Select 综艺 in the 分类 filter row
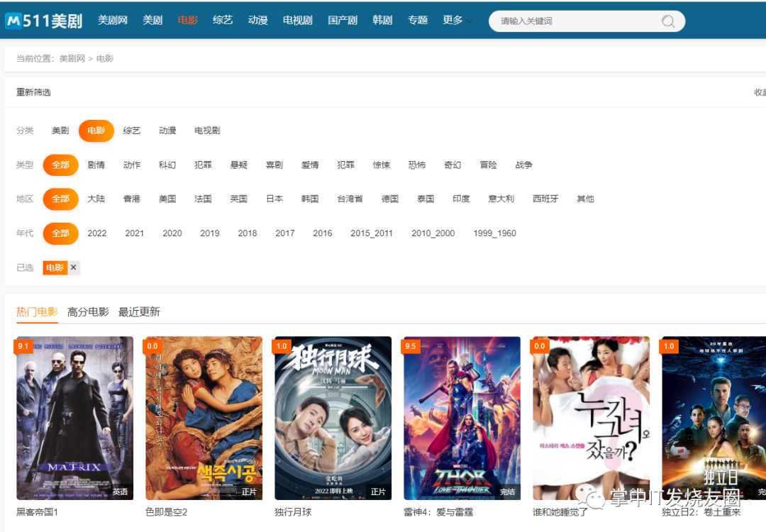Screen dimensions: 766x532 (x=132, y=131)
